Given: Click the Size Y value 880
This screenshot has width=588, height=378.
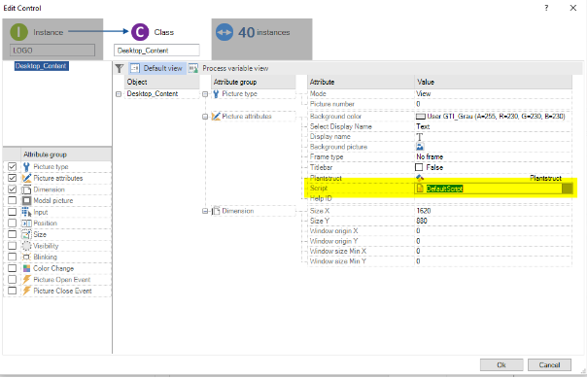Looking at the screenshot, I should pyautogui.click(x=422, y=221).
